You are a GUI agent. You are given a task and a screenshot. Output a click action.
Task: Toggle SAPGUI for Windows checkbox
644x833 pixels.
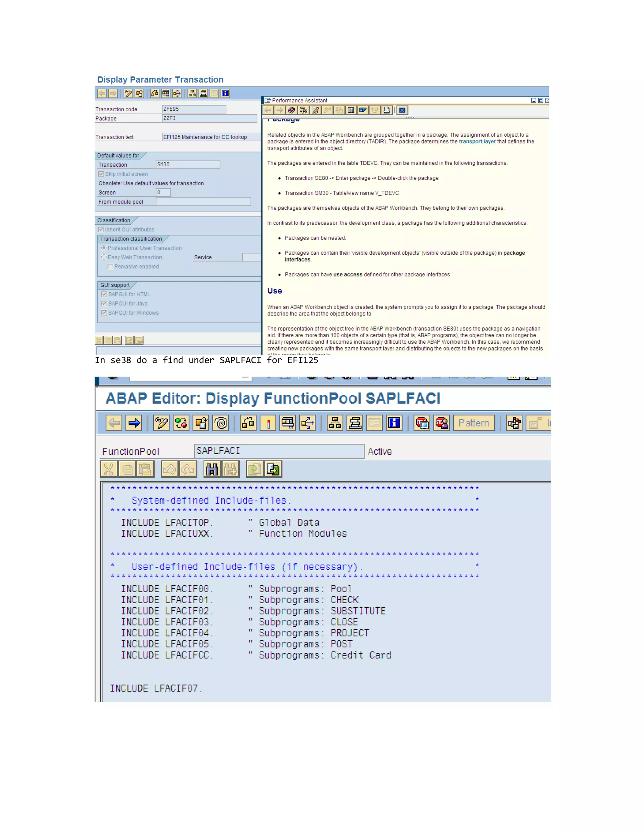point(104,313)
